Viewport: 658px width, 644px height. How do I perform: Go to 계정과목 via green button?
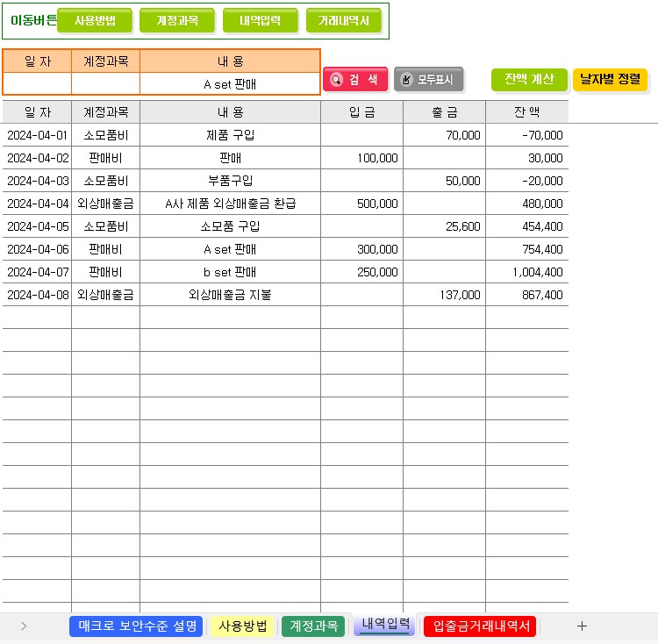[x=177, y=20]
